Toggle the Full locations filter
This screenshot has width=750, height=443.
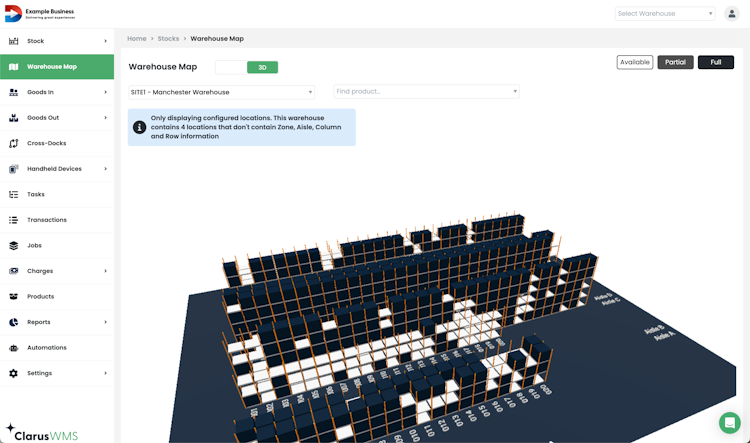coord(716,62)
